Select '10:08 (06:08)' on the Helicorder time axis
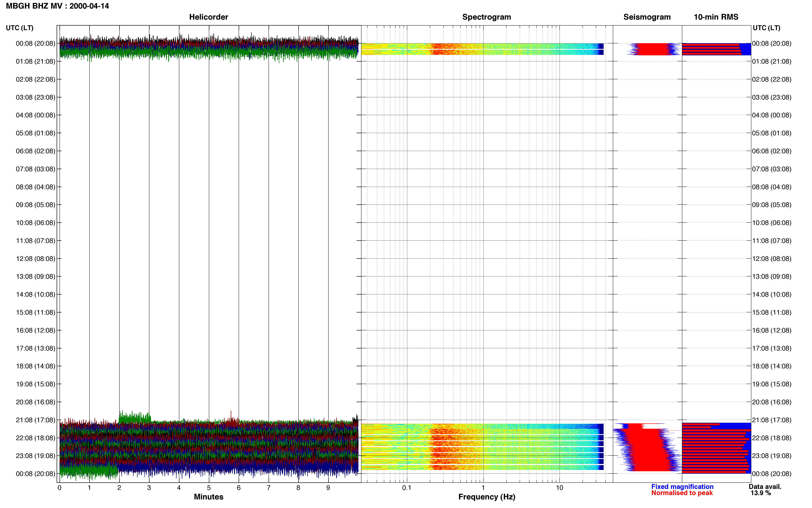The image size is (812, 508). click(x=36, y=223)
